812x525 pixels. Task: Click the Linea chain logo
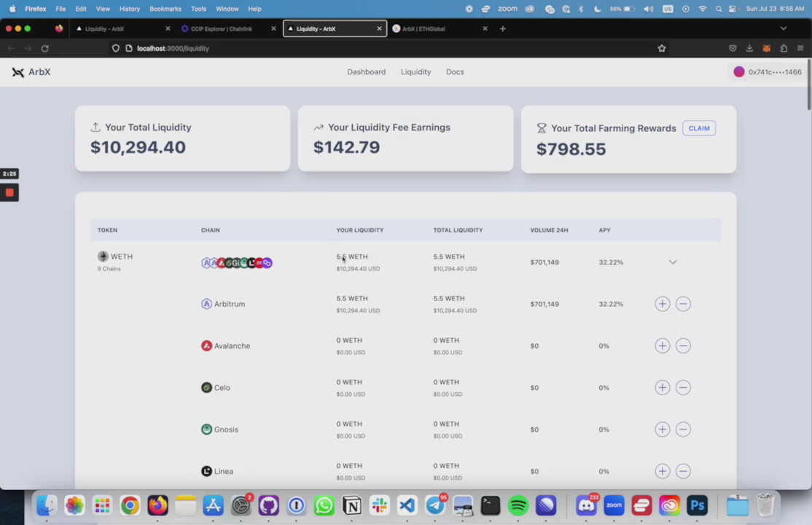[206, 471]
